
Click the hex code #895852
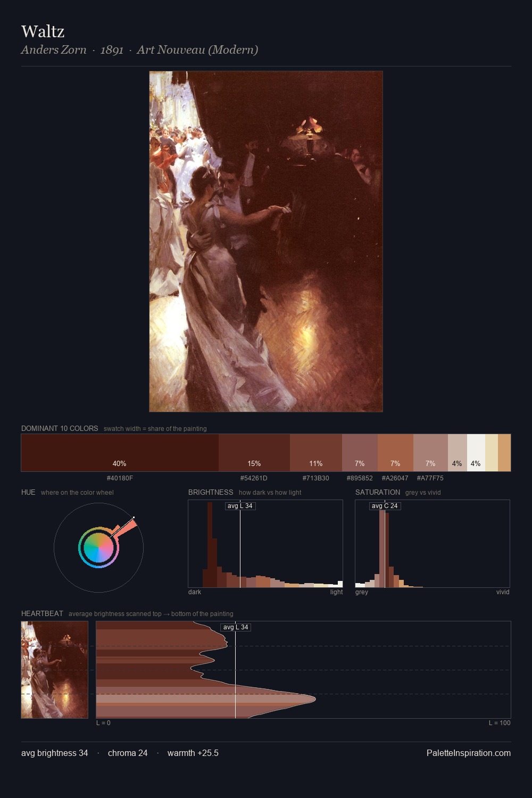(360, 478)
